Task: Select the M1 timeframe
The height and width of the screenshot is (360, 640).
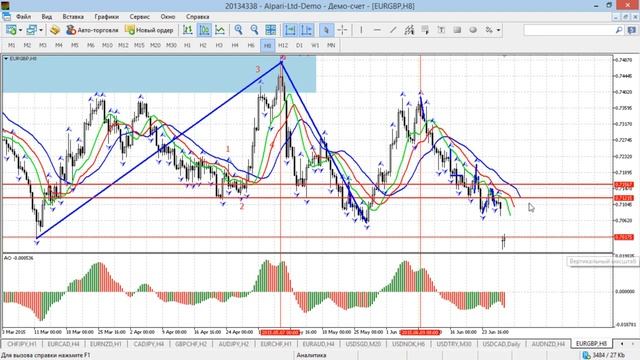Action: [11, 45]
